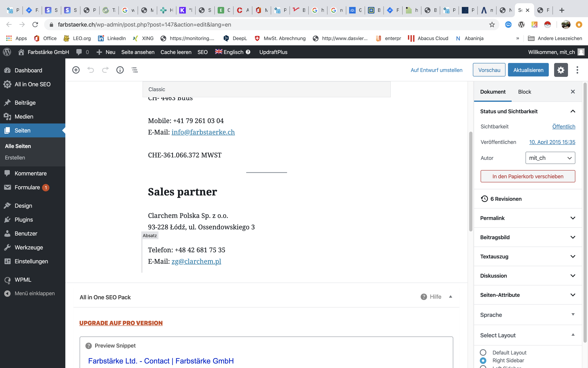Click the Öffentlich visibility link
The width and height of the screenshot is (588, 368).
click(564, 127)
